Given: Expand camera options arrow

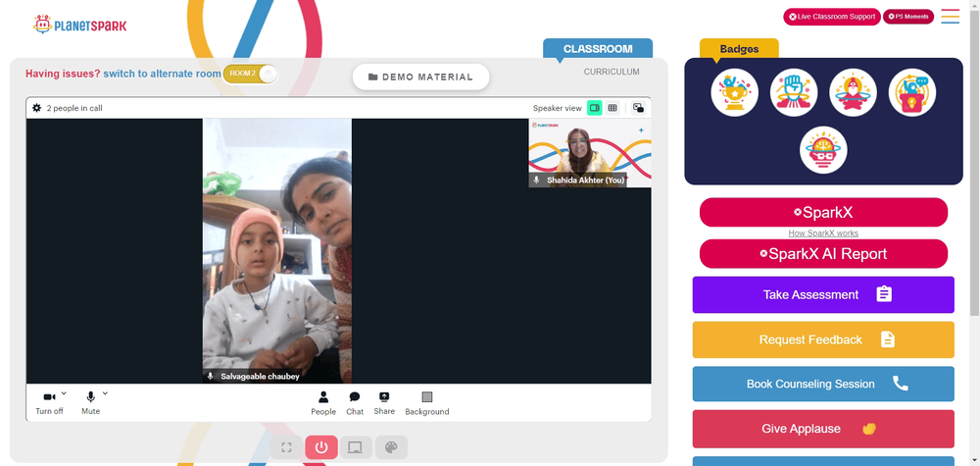Looking at the screenshot, I should pos(64,392).
